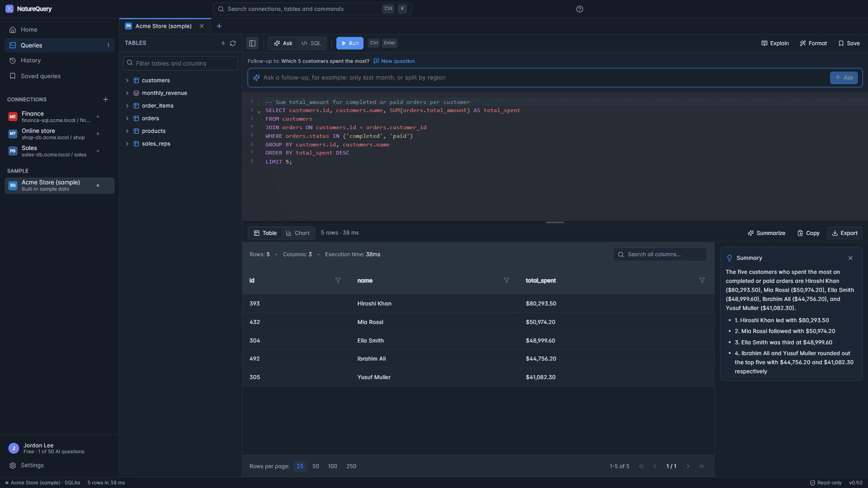868x488 pixels.
Task: Expand the order_items table
Action: click(127, 106)
